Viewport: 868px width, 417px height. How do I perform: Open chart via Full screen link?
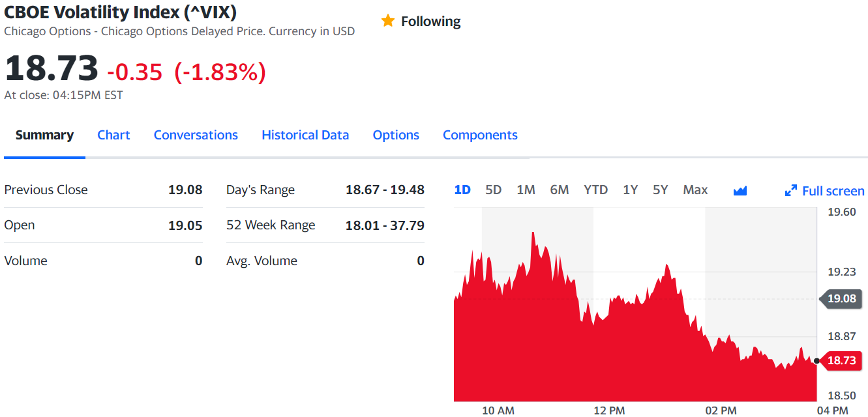833,191
